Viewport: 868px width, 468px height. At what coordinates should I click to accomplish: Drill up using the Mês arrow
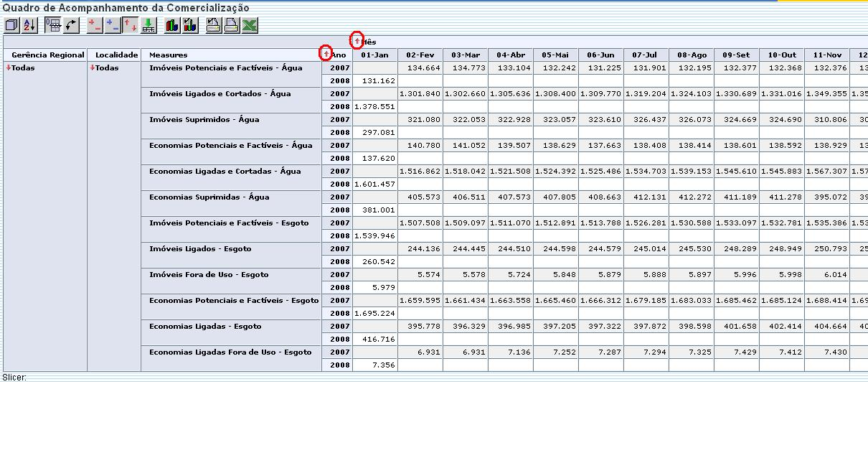[x=357, y=42]
